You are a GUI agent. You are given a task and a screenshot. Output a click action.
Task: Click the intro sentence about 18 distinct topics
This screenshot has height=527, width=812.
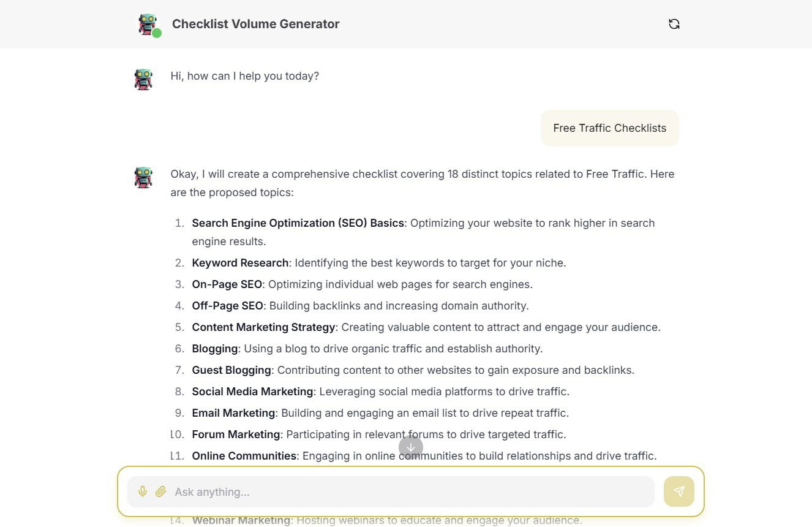[x=423, y=183]
